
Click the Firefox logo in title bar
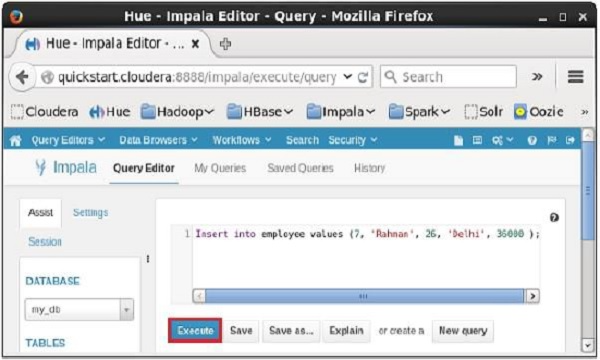click(x=16, y=16)
